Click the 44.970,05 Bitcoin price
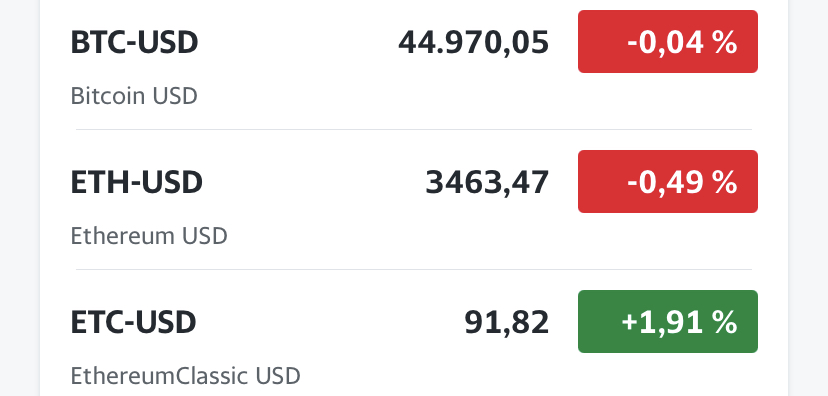 [473, 42]
